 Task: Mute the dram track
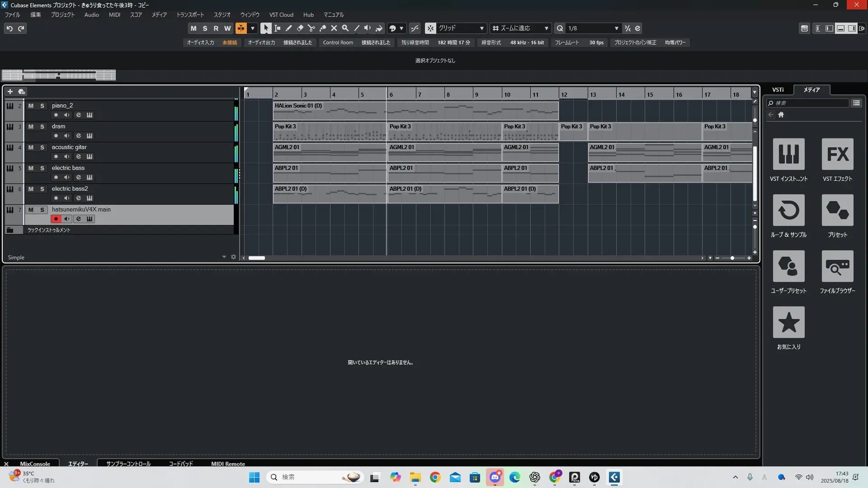pyautogui.click(x=31, y=127)
